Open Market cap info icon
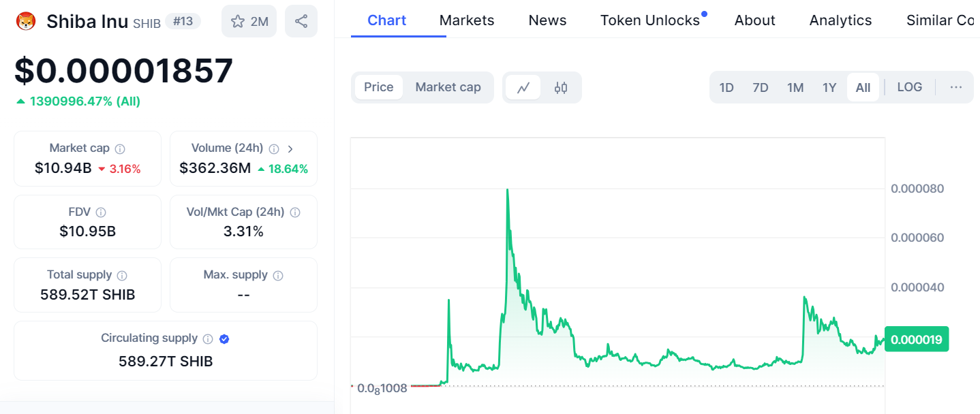Viewport: 980px width, 414px height. (120, 148)
